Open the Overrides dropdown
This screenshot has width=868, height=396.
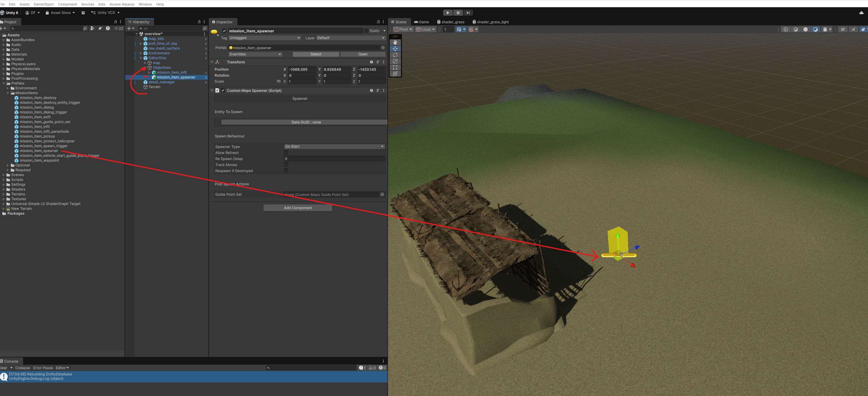point(255,54)
